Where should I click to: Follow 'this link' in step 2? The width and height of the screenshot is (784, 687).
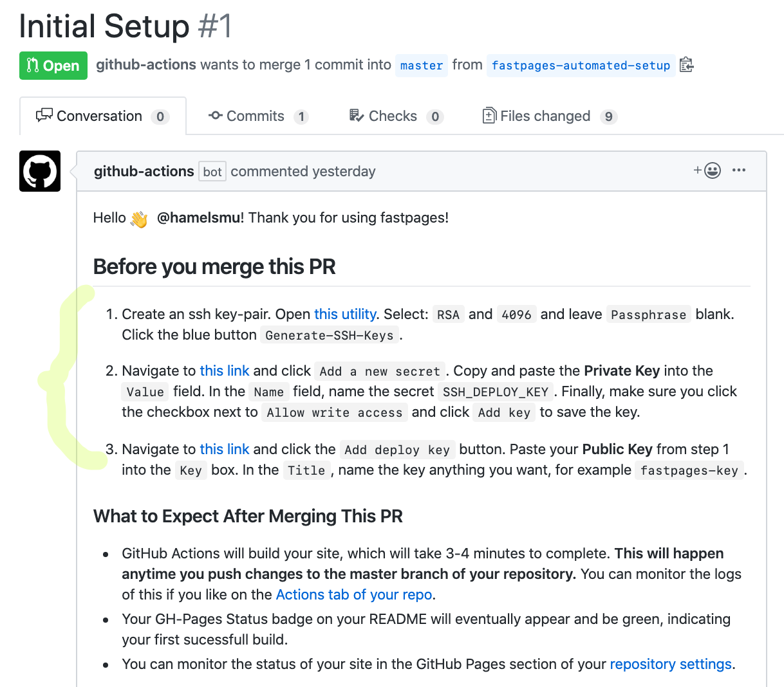coord(225,371)
